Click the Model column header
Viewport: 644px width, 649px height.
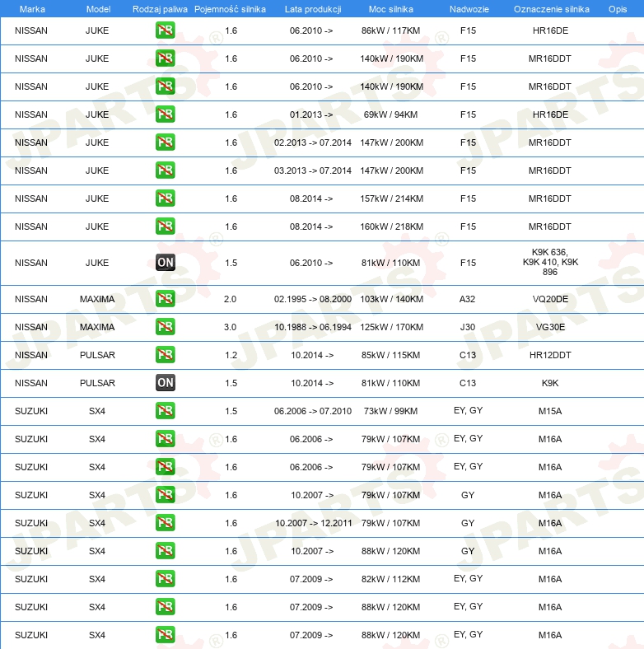(x=98, y=9)
